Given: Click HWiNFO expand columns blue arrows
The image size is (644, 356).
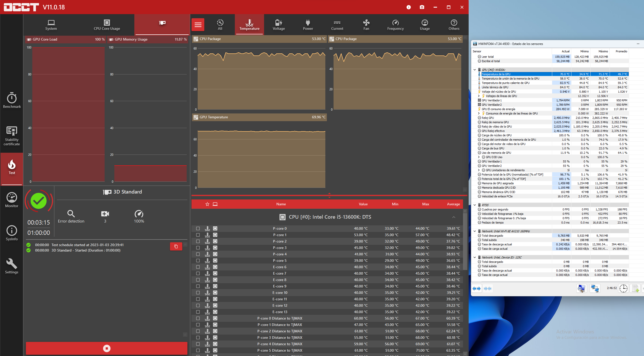Looking at the screenshot, I should point(477,288).
